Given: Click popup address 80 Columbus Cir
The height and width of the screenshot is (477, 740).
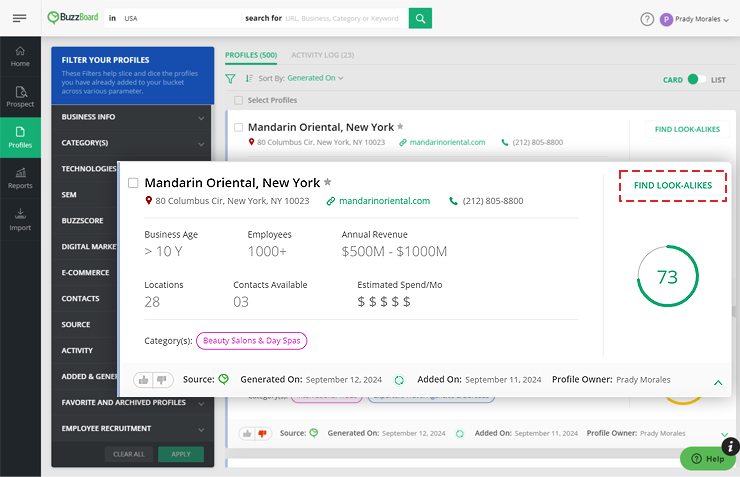Looking at the screenshot, I should click(x=232, y=201).
